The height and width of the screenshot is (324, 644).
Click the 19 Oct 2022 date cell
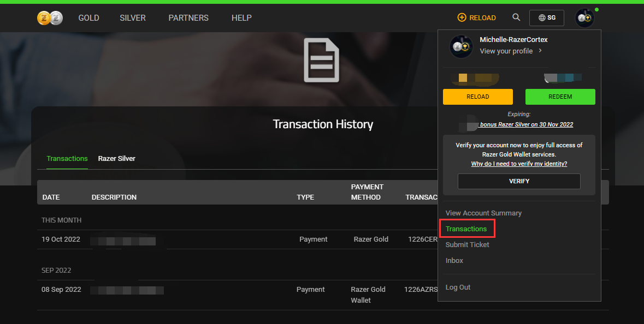click(61, 239)
